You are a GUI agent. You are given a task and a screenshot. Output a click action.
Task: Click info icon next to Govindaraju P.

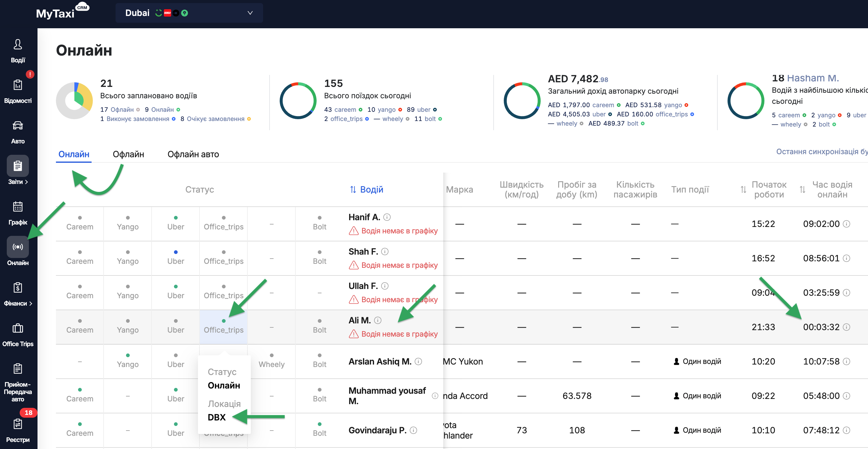coord(413,430)
